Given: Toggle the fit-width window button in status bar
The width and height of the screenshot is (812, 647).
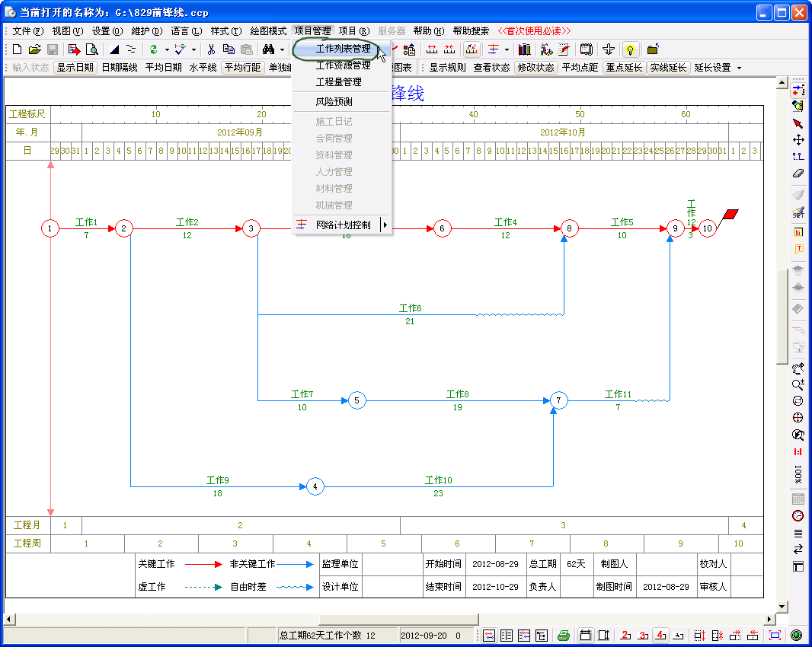Looking at the screenshot, I should pos(585,636).
